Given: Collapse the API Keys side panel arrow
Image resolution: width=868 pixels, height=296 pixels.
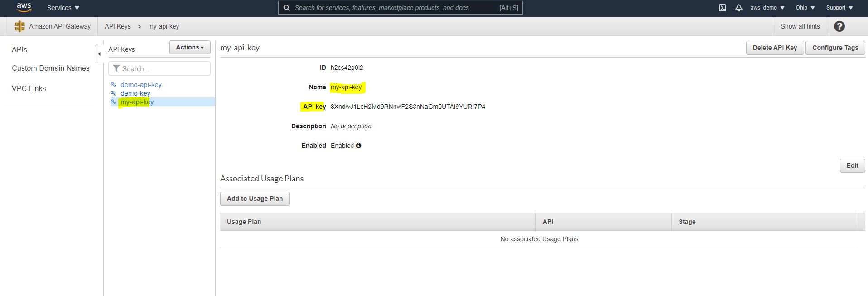Looking at the screenshot, I should coord(99,54).
